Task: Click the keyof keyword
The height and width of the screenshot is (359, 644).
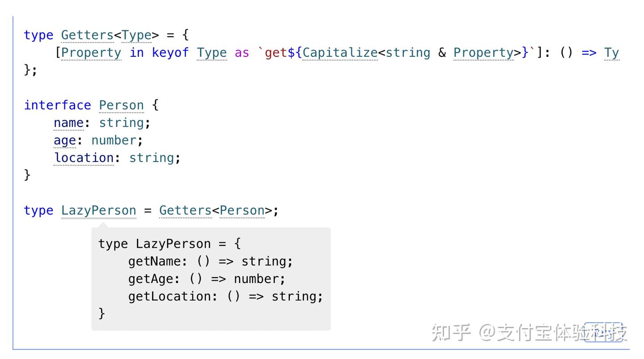Action: pos(170,53)
